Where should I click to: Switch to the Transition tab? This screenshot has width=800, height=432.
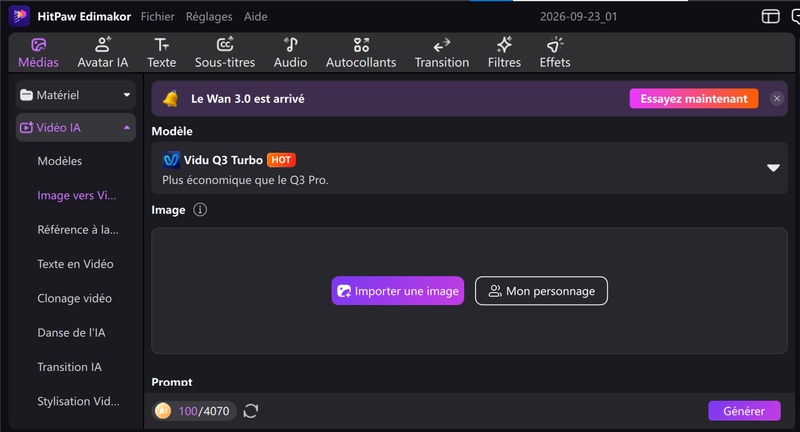[x=442, y=53]
